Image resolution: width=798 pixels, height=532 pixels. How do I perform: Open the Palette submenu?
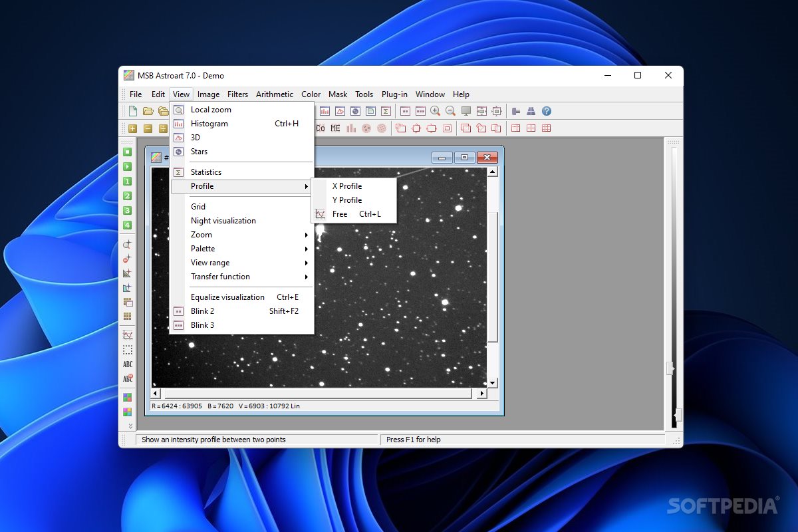(x=241, y=249)
